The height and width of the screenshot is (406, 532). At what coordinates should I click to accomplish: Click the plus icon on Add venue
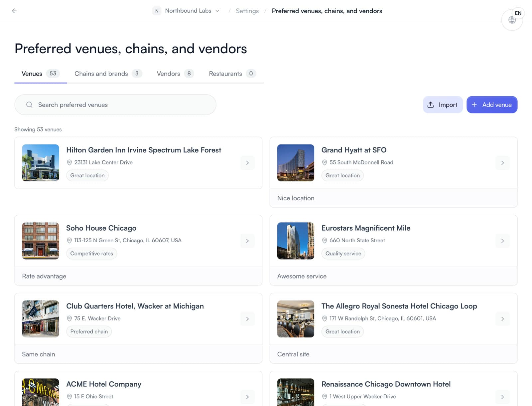pos(474,104)
